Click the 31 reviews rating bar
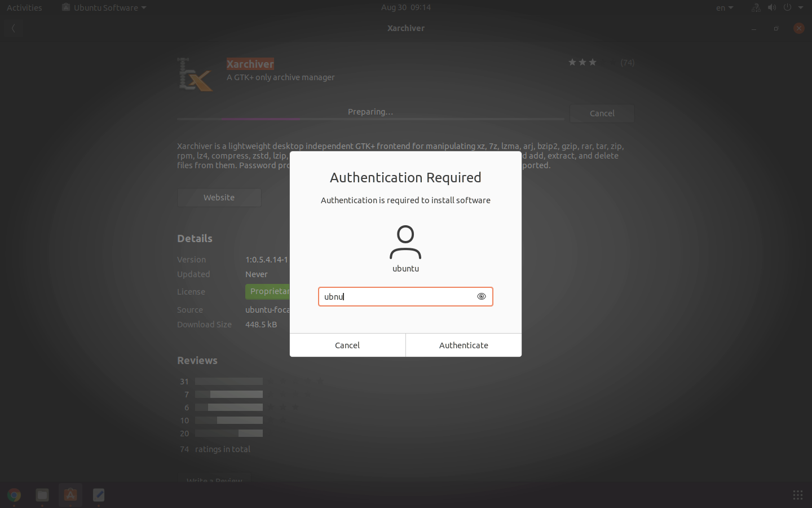This screenshot has width=812, height=508. (229, 382)
